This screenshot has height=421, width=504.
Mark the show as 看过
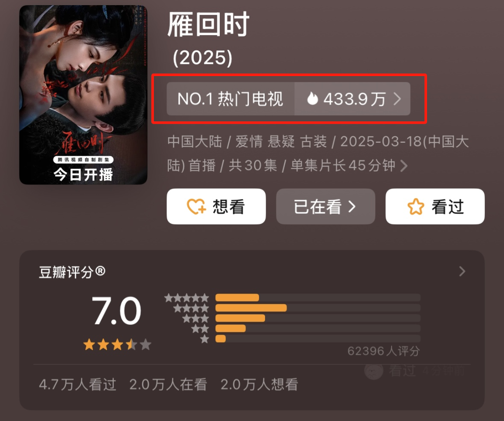coord(435,206)
